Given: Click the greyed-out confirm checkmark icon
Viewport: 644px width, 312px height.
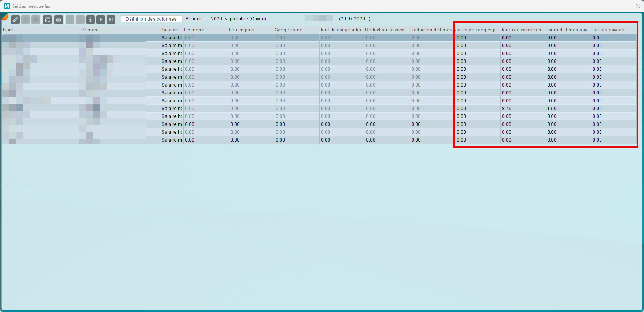Looking at the screenshot, I should [x=26, y=19].
